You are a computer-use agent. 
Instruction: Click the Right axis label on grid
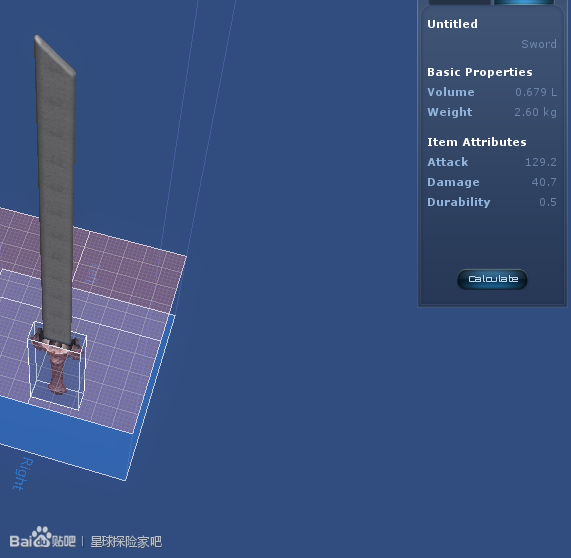click(23, 474)
